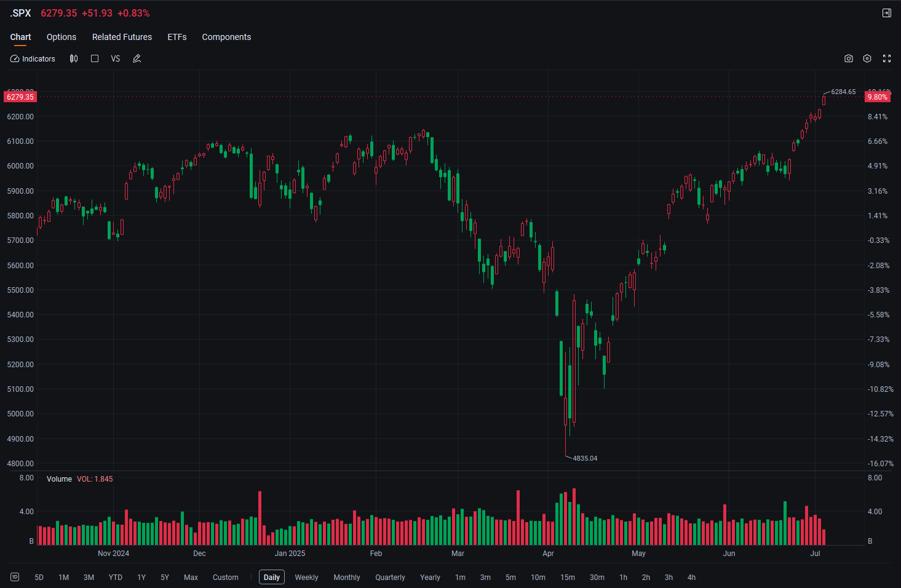Change the candlestick chart type

point(74,58)
